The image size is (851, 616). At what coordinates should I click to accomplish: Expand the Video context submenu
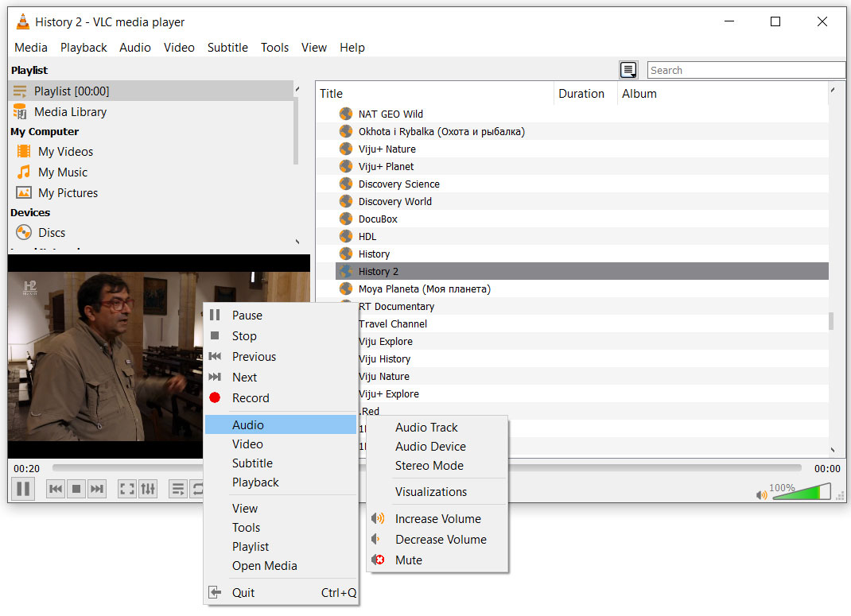coord(281,444)
